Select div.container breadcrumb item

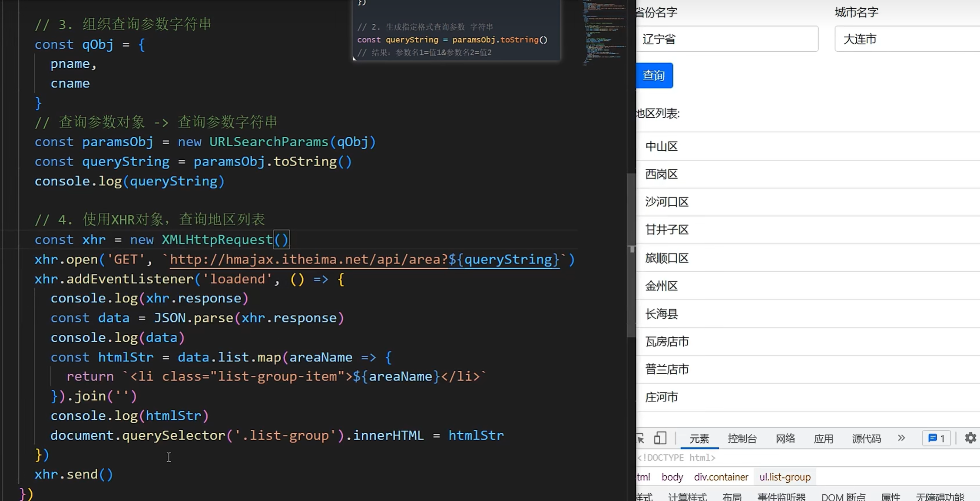[x=721, y=477]
